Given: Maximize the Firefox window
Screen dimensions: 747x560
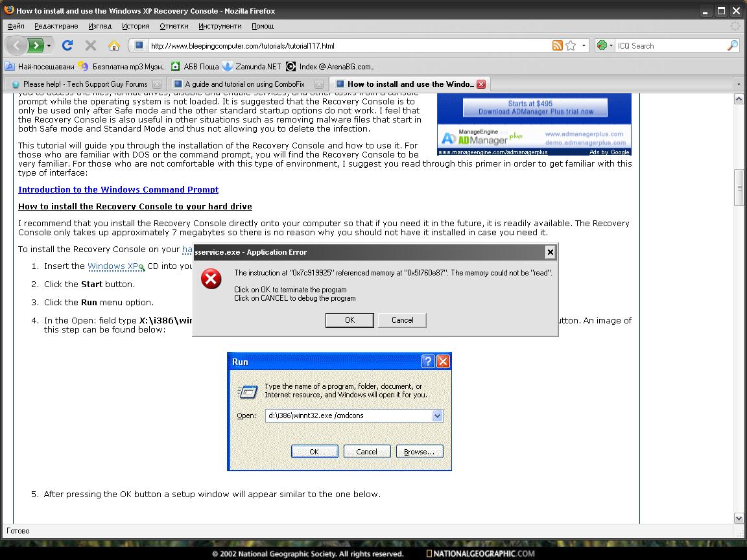Looking at the screenshot, I should click(x=721, y=10).
